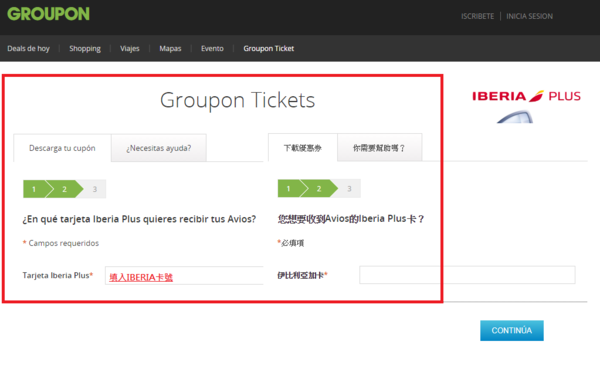Click step 2 in Chinese progress bar
The image size is (600, 382).
coord(319,189)
